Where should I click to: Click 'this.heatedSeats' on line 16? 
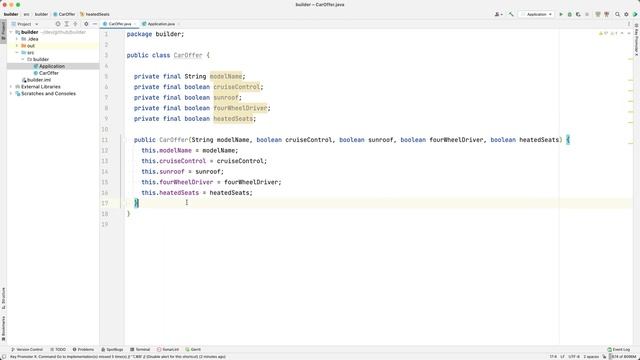pyautogui.click(x=170, y=193)
